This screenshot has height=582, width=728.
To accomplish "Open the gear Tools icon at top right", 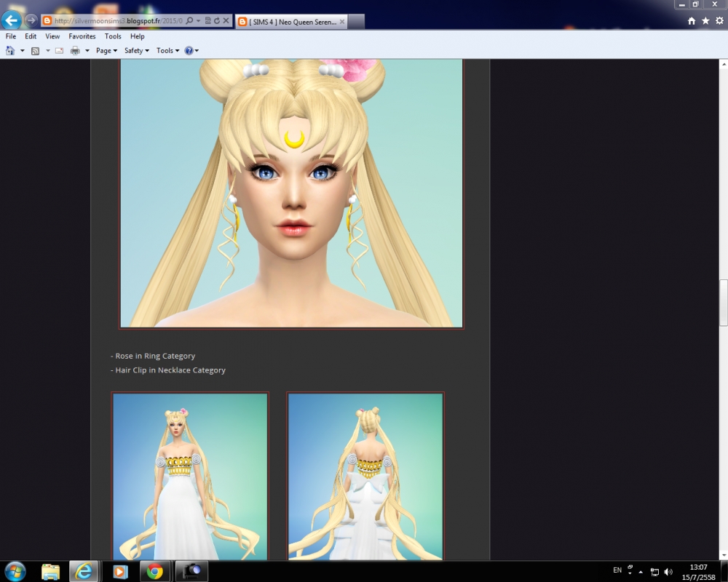I will click(719, 21).
